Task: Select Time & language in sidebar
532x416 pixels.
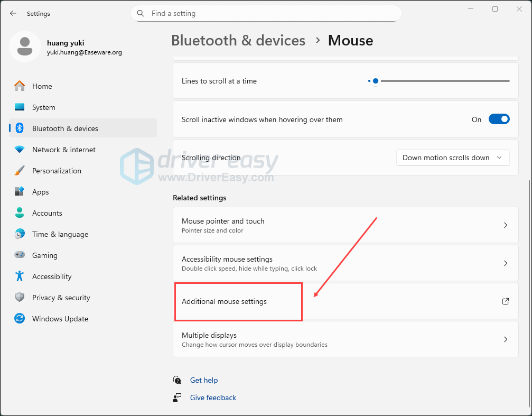Action: click(x=60, y=234)
